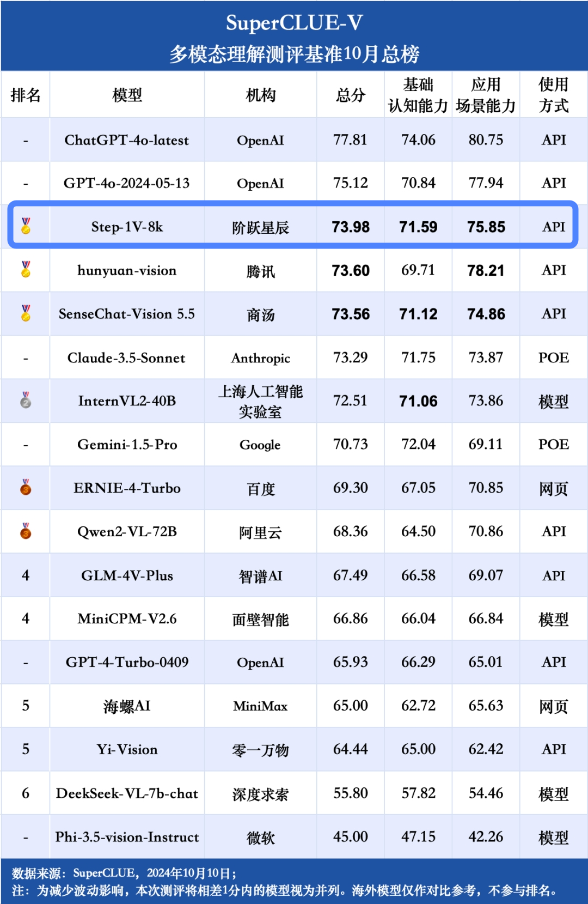Click the cognition score 57.82
Screen dimensions: 588x904
pyautogui.click(x=418, y=793)
